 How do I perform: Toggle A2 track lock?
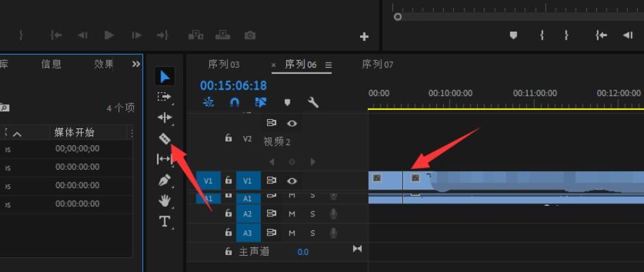(228, 214)
